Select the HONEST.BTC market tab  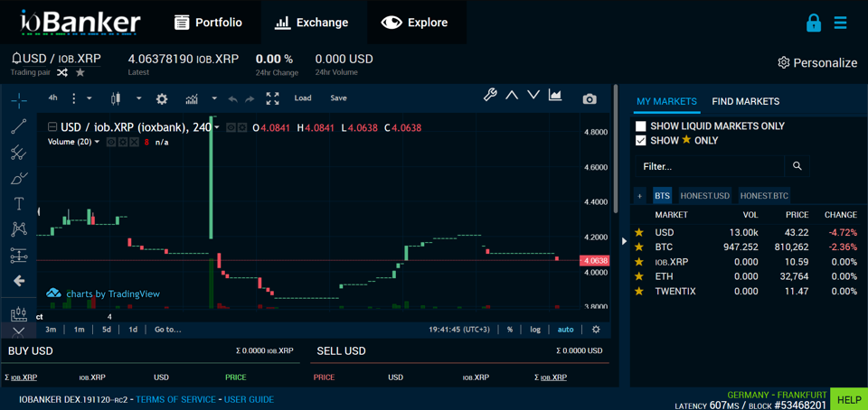765,195
